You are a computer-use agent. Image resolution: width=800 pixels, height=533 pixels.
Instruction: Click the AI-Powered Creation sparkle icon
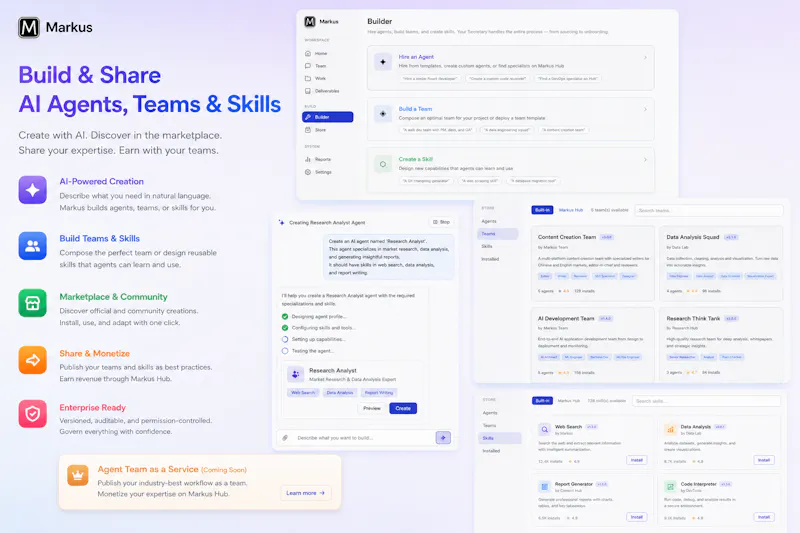33,190
